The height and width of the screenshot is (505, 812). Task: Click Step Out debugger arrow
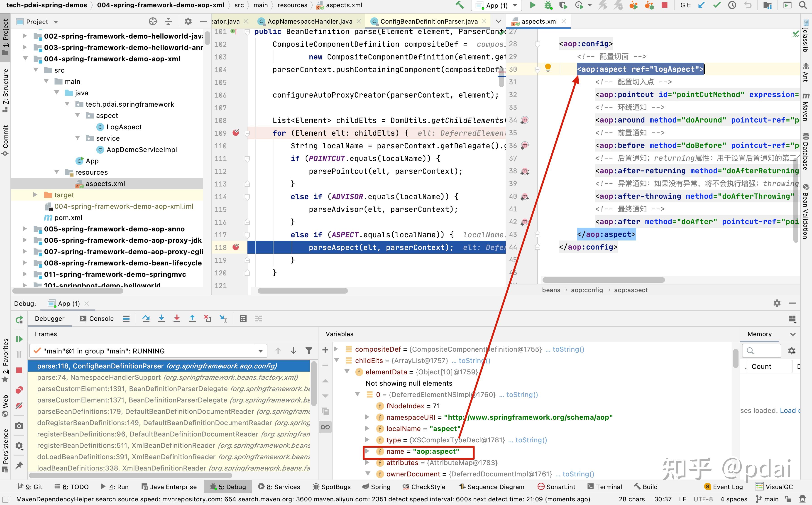(x=192, y=318)
